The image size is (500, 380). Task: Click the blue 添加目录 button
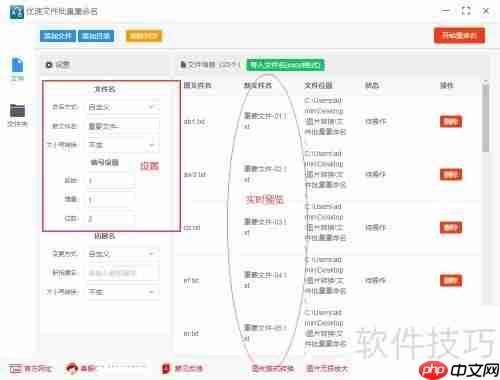[x=96, y=36]
